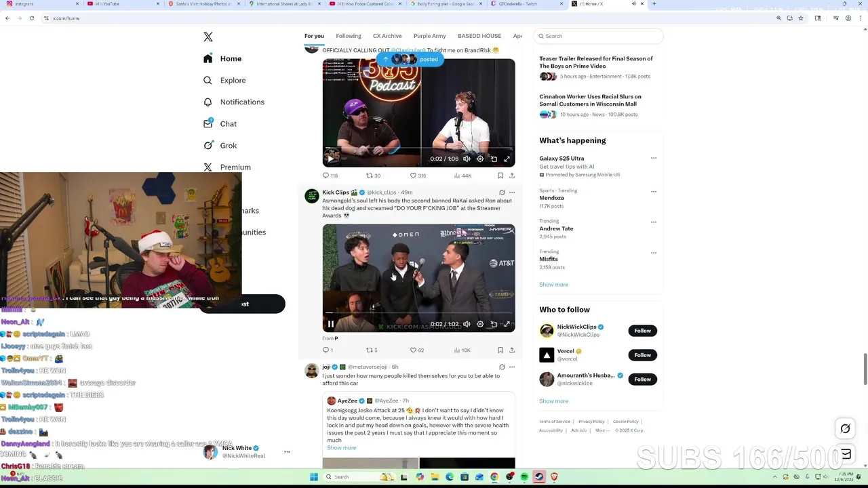
Task: Open picture-in-picture on Kick Clips video
Action: (494, 324)
